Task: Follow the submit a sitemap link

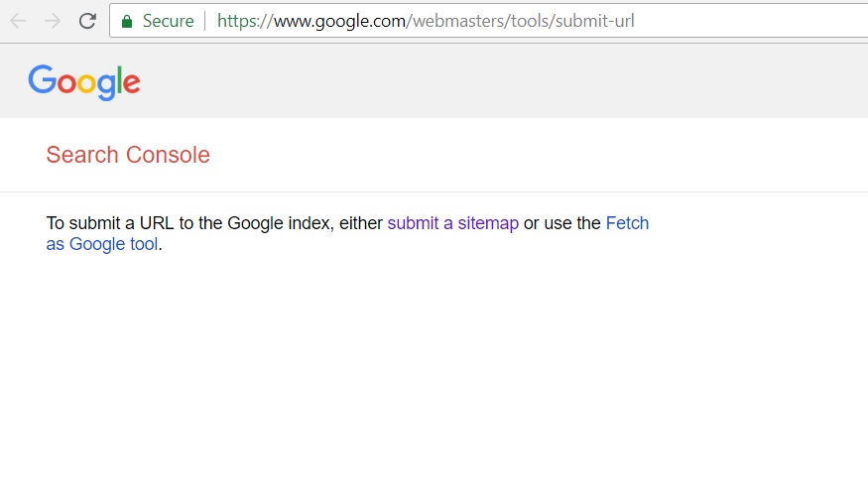Action: click(452, 223)
